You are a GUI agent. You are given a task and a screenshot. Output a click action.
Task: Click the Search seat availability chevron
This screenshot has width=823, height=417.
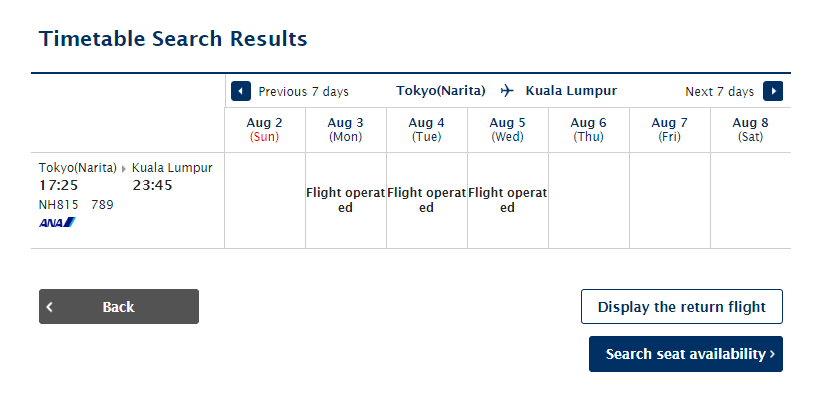[x=772, y=354]
